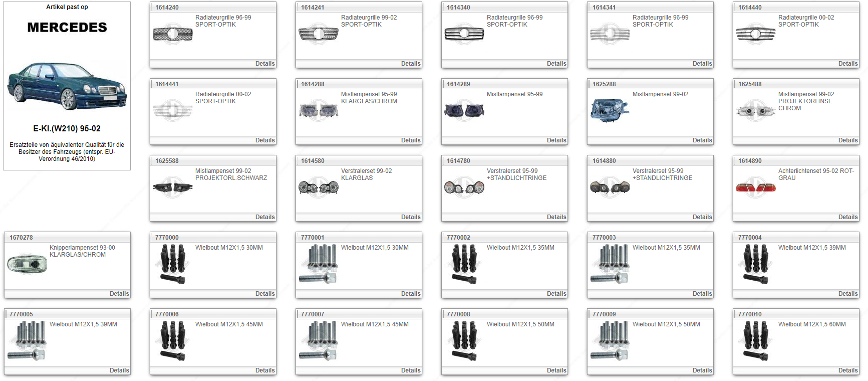Screen dimensions: 868x381
Task: Select article number 1614341 header
Action: (604, 8)
